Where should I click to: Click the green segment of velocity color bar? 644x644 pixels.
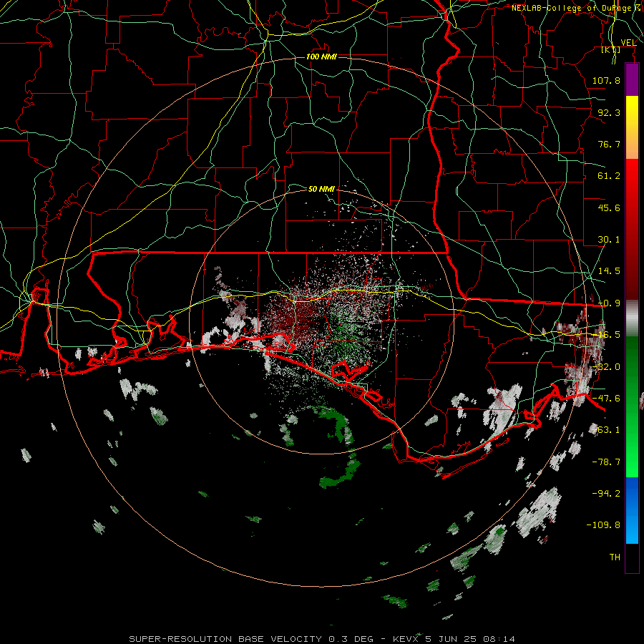tap(632, 406)
